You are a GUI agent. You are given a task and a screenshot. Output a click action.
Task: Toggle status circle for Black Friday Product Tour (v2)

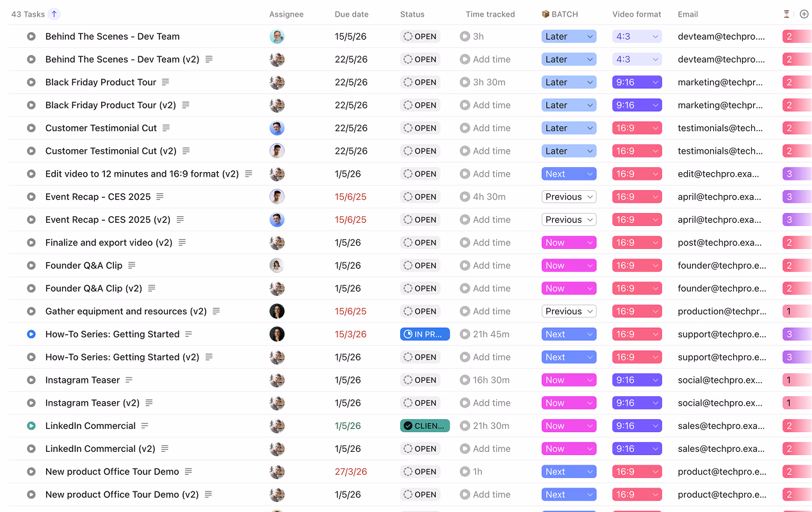(31, 106)
